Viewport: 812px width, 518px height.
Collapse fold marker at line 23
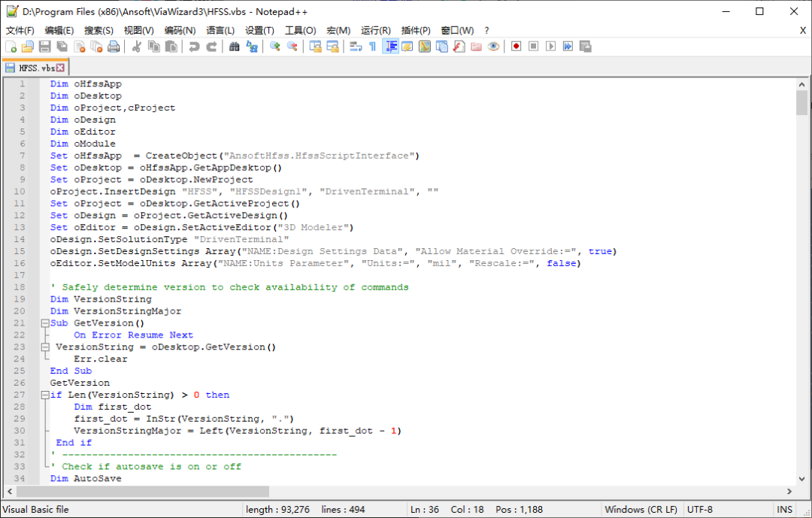45,347
